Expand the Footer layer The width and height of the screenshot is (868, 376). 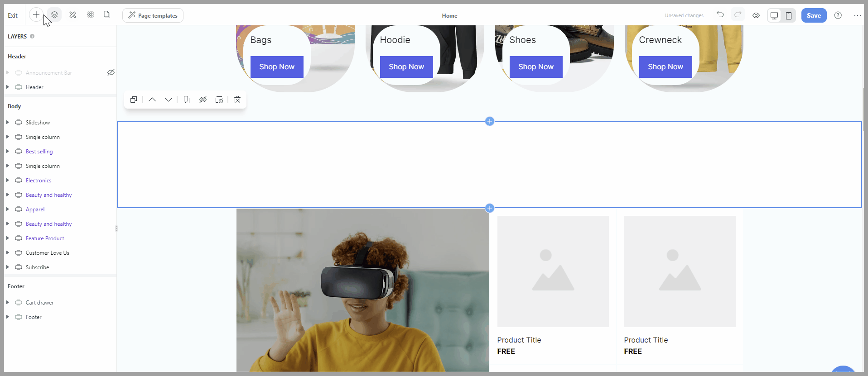point(8,317)
